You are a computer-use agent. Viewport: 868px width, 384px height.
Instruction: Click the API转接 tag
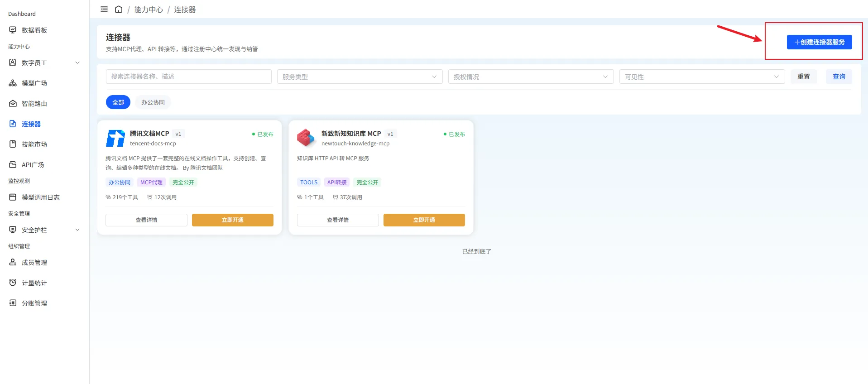click(337, 182)
